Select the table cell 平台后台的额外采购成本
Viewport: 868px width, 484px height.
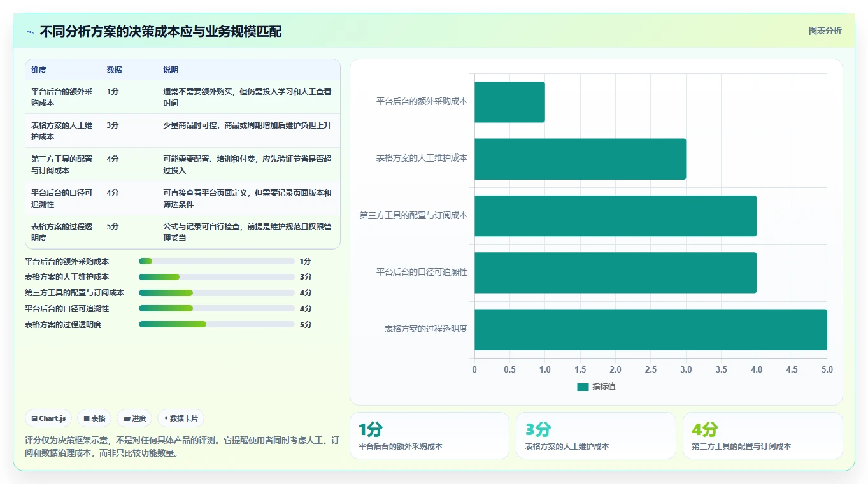[x=62, y=97]
